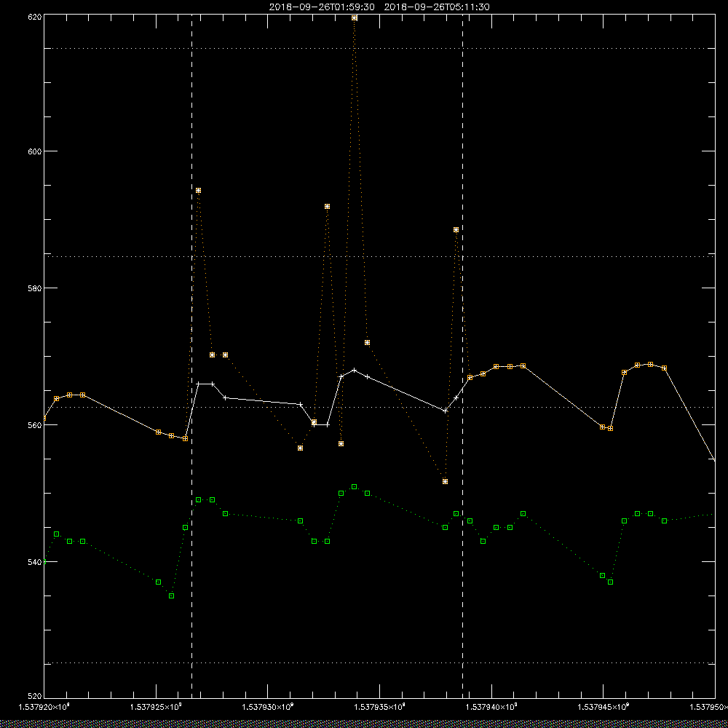Select the y-axis label 620

point(35,17)
